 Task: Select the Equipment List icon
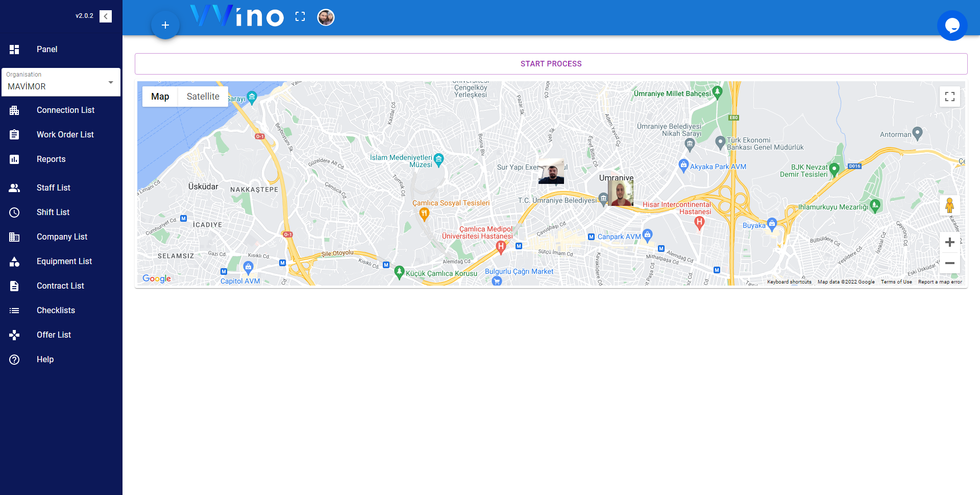14,261
